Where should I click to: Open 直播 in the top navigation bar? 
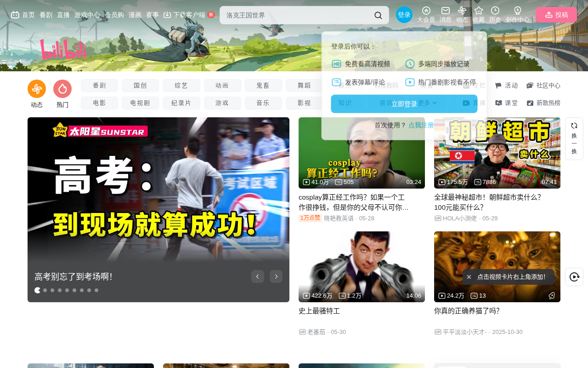[63, 15]
